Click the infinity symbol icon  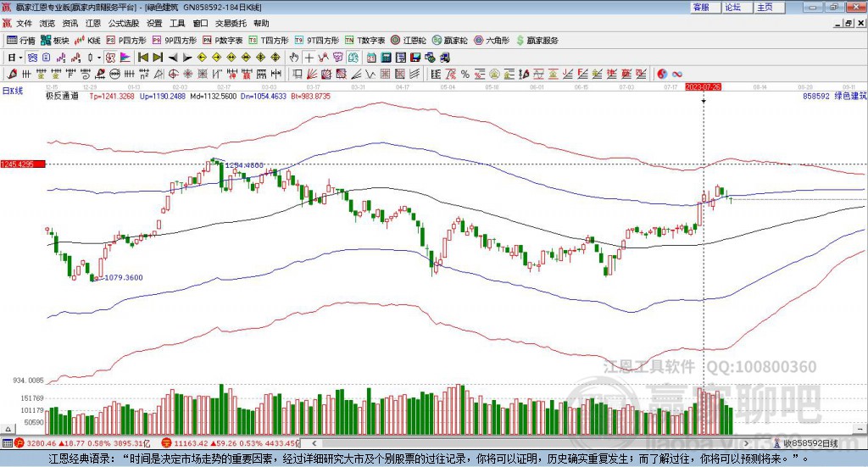[x=677, y=74]
